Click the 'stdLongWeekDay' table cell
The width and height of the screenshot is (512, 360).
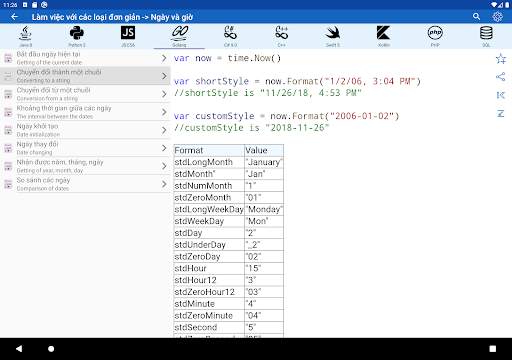tap(209, 209)
